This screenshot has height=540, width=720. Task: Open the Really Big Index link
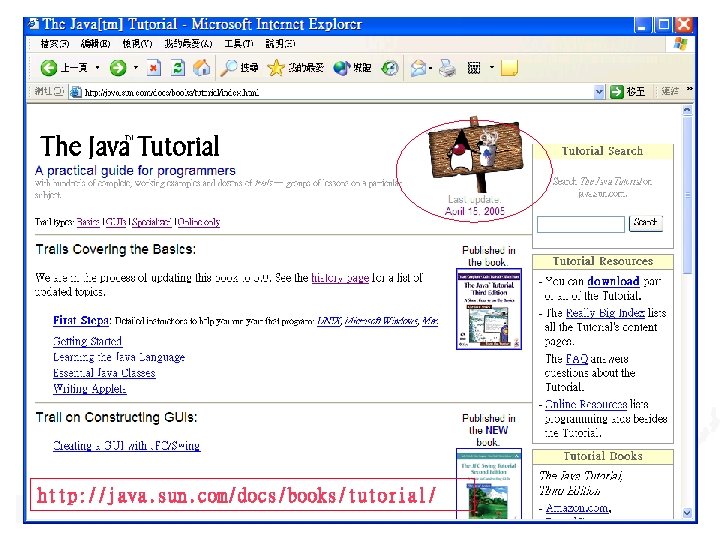coord(605,313)
